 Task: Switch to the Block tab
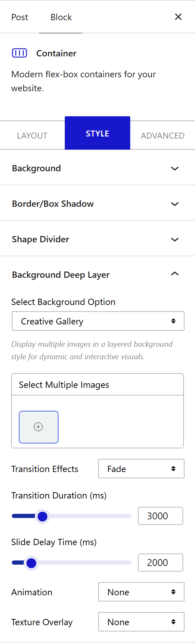(61, 17)
